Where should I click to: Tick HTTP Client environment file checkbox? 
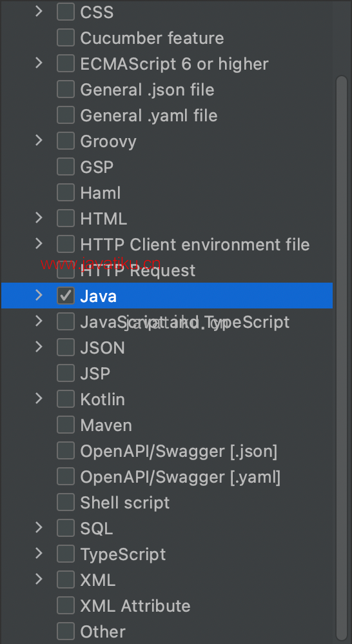point(66,245)
